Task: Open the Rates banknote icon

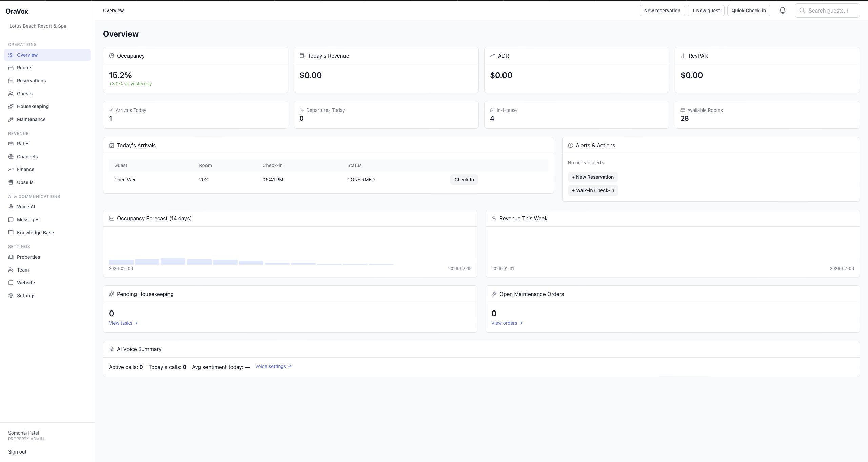Action: click(11, 144)
